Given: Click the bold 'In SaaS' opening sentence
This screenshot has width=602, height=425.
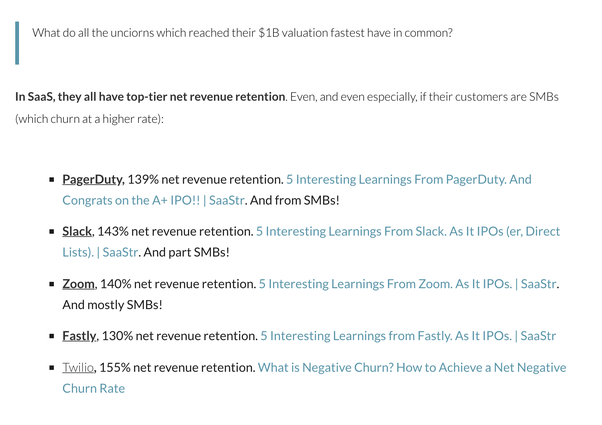Looking at the screenshot, I should point(150,97).
